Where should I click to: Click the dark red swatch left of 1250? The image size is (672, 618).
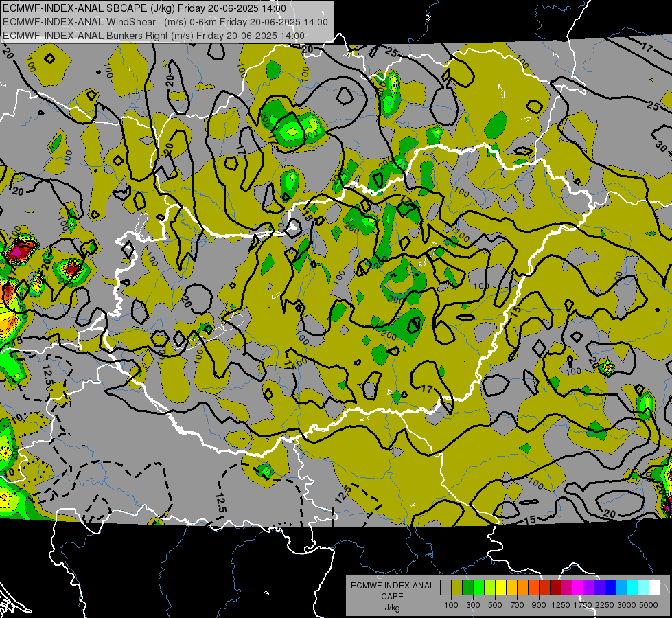tap(555, 588)
